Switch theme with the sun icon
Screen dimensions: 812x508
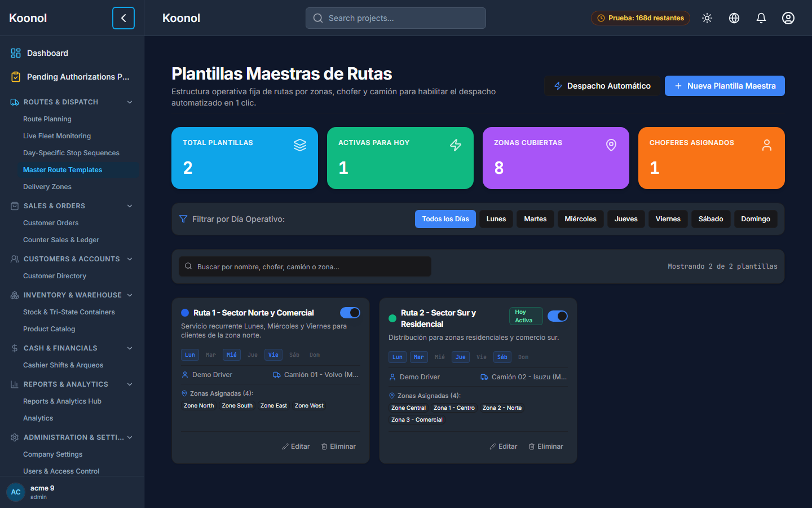click(707, 18)
